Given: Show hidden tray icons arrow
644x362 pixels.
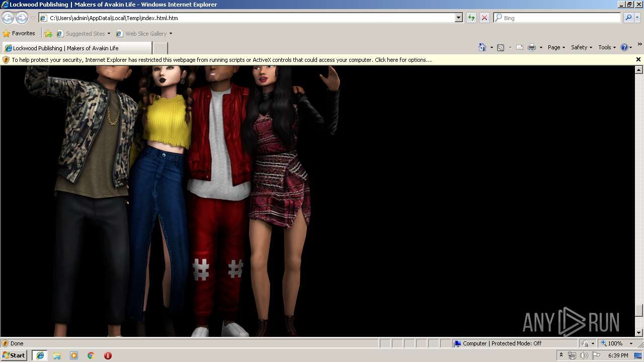Looking at the screenshot, I should click(561, 355).
